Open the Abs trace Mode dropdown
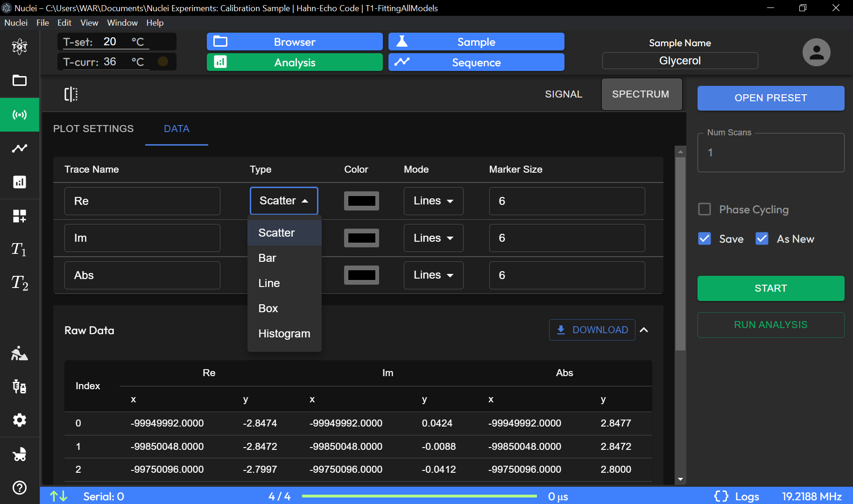 [x=433, y=275]
